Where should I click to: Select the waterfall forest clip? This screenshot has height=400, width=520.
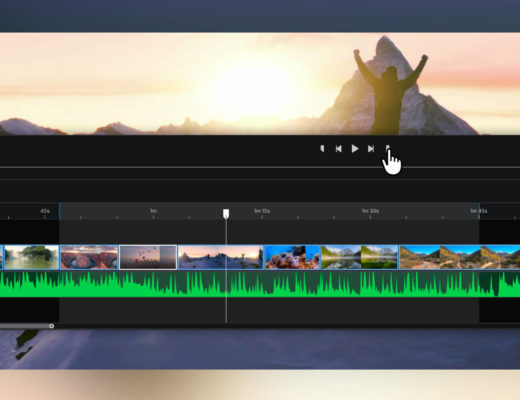(x=31, y=257)
